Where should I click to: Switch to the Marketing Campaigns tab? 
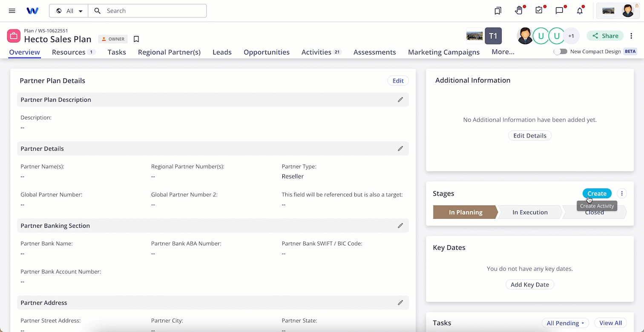click(x=444, y=52)
